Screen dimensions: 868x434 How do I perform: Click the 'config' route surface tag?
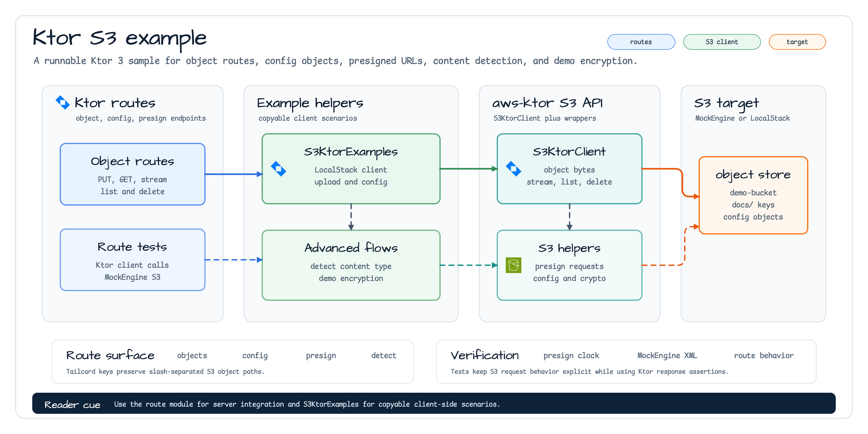255,356
